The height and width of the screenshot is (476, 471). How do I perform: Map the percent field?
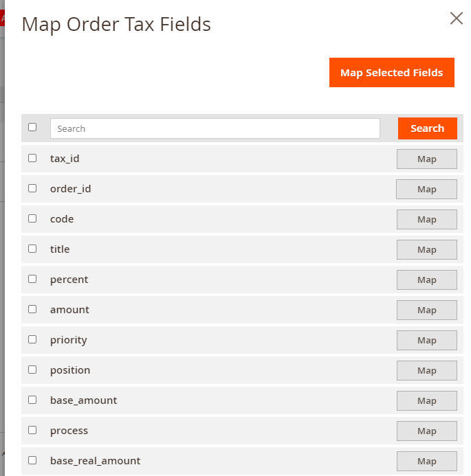pos(426,280)
